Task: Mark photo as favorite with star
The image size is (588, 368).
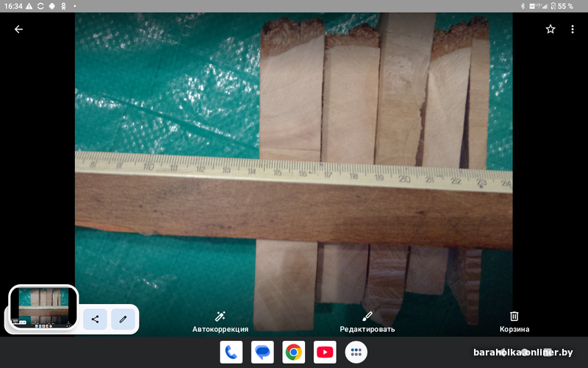Action: coord(550,29)
